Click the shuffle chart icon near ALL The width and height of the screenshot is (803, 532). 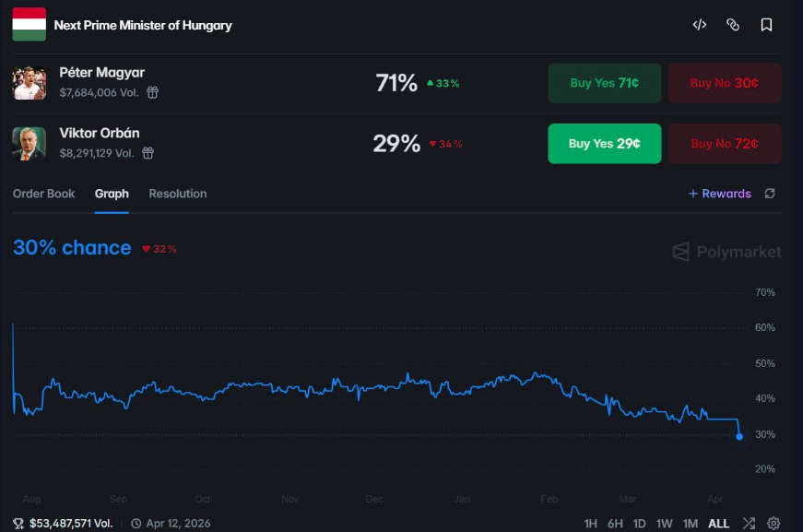[749, 524]
